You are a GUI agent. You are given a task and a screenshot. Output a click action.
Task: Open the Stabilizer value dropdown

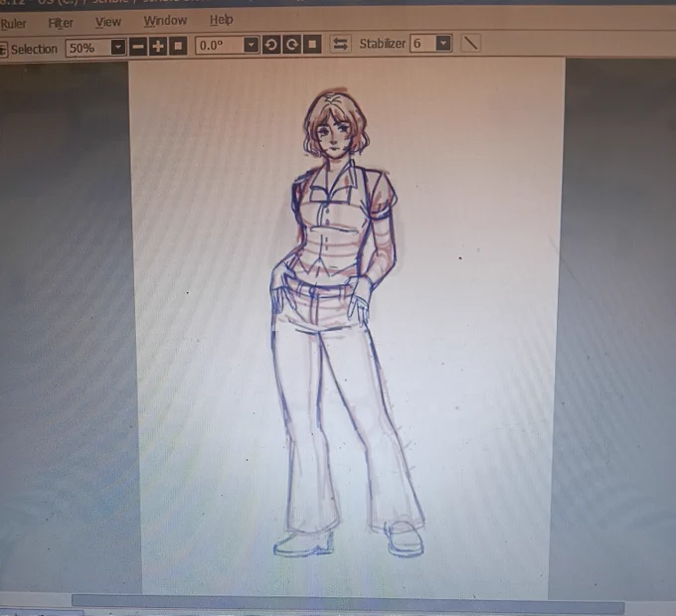point(443,43)
